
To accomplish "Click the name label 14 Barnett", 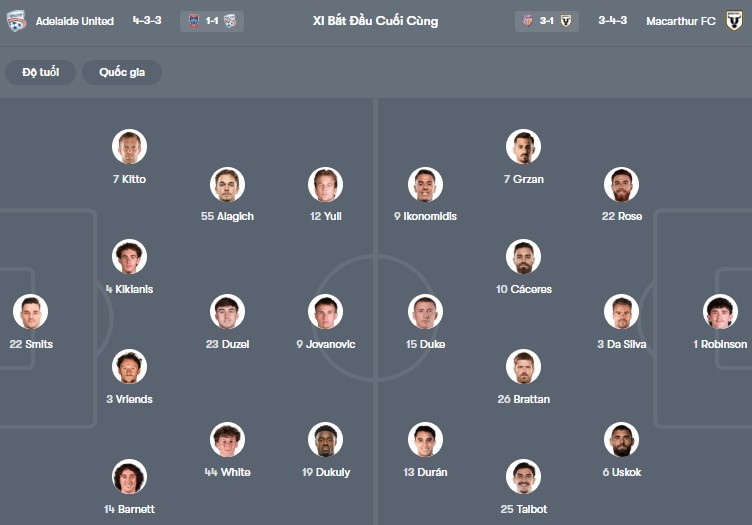I will (x=129, y=509).
